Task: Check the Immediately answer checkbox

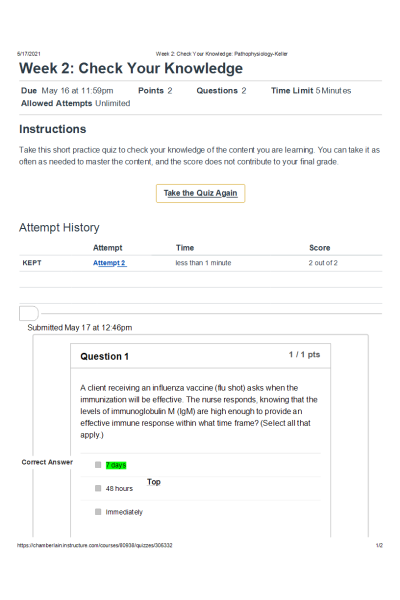Action: (98, 512)
